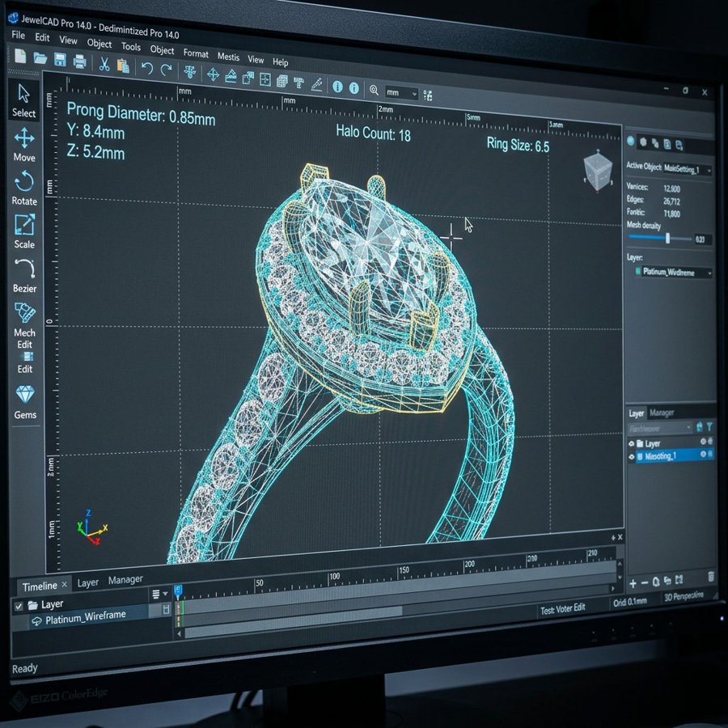
Task: Click the second blue info icon
Action: (x=353, y=87)
